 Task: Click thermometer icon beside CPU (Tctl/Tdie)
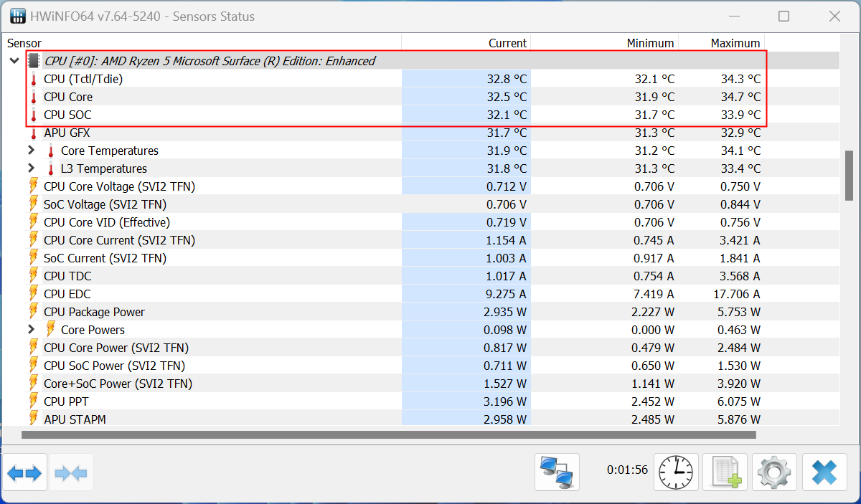tap(33, 79)
